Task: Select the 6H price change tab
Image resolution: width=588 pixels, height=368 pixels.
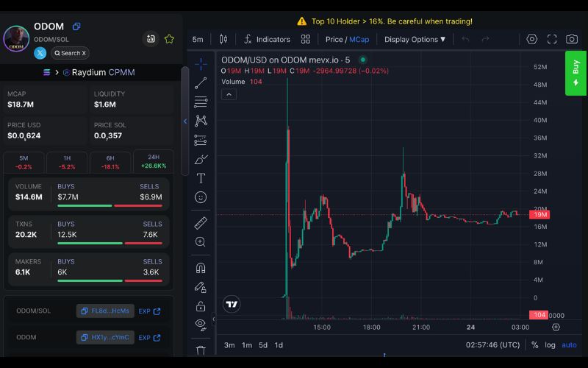Action: click(110, 162)
